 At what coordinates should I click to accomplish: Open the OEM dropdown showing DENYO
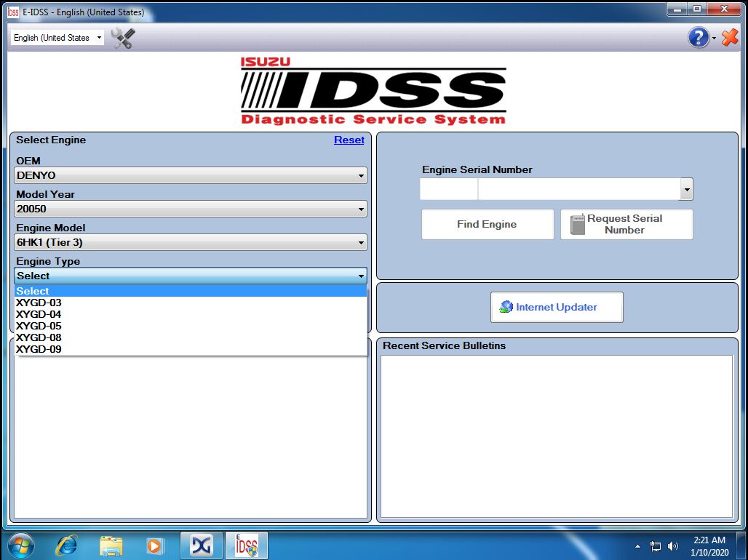click(x=191, y=175)
